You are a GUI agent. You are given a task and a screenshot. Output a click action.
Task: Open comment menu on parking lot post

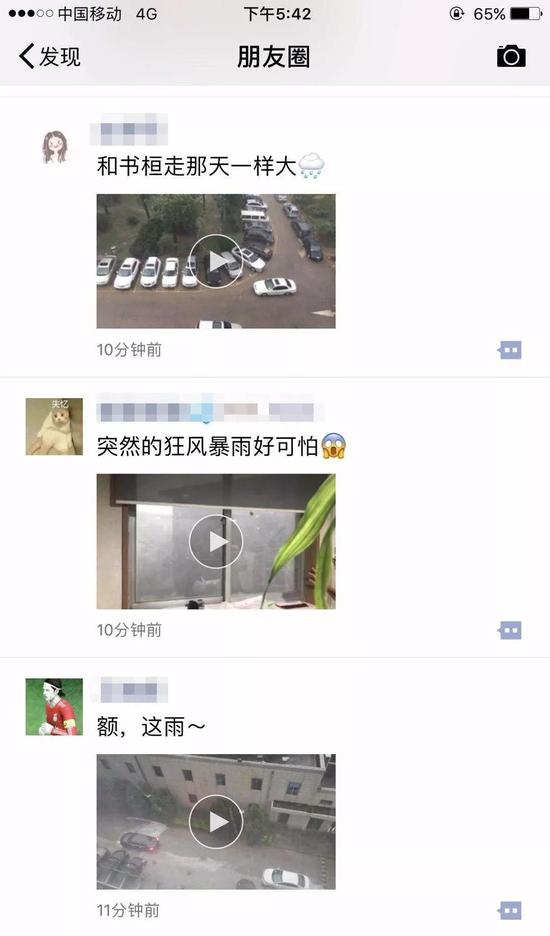click(510, 350)
